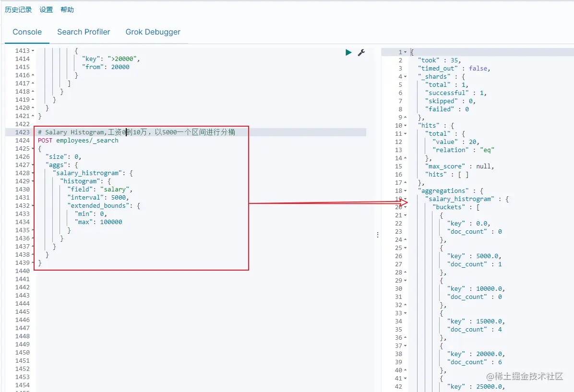Screen dimensions: 574x392
Task: Collapse extended_bounds block at line 1432
Action: point(33,206)
